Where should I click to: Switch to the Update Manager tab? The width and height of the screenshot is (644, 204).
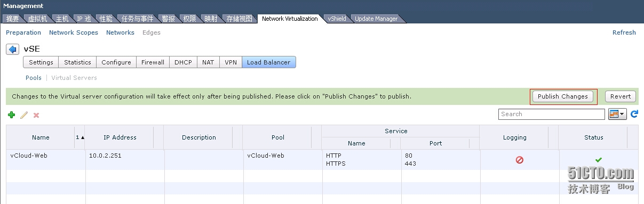(x=376, y=19)
